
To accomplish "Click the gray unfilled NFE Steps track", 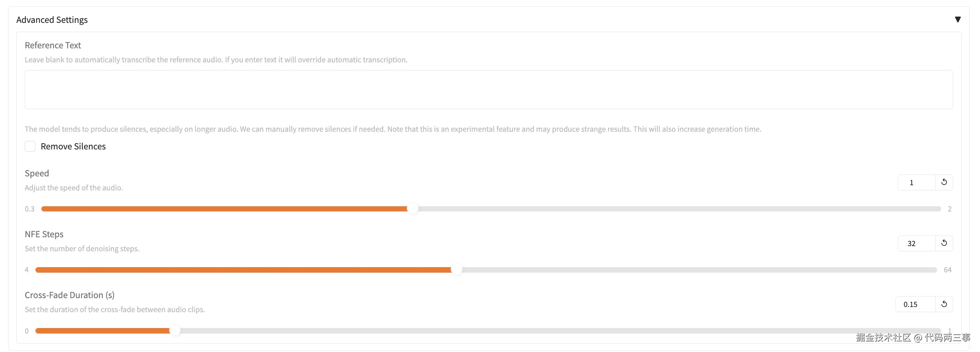I will click(x=696, y=270).
